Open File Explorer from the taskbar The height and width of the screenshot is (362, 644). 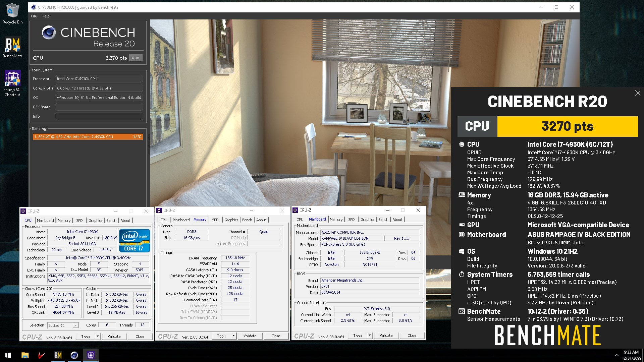point(25,355)
